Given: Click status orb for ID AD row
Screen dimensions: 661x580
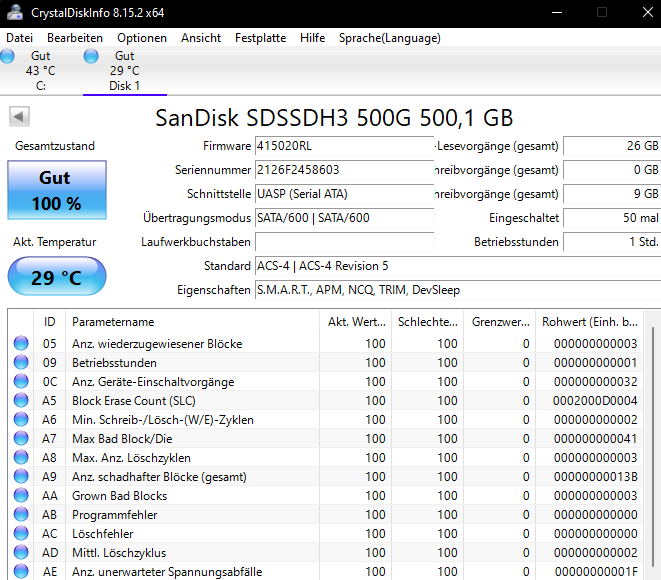Looking at the screenshot, I should [x=21, y=552].
